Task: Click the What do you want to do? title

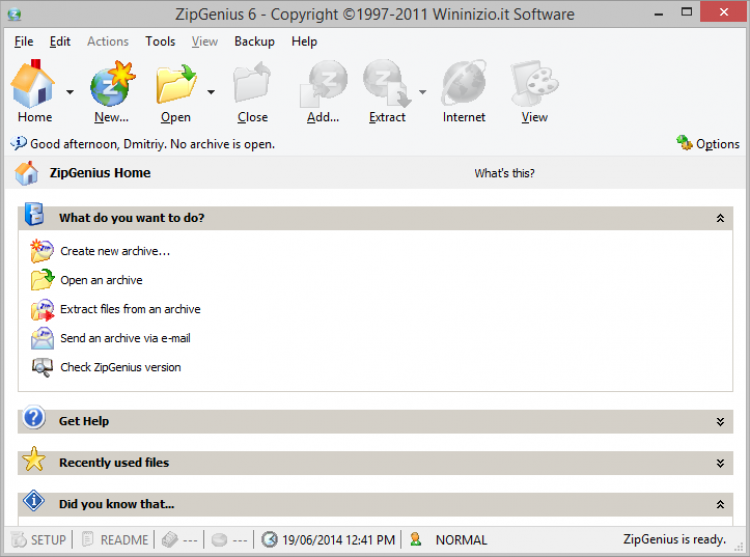Action: coord(132,218)
